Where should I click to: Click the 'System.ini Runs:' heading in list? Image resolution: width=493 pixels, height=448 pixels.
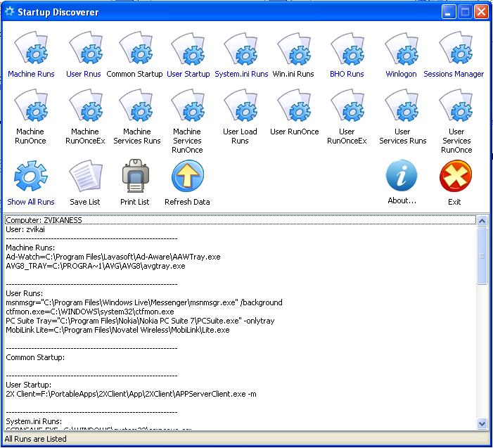[x=34, y=421]
